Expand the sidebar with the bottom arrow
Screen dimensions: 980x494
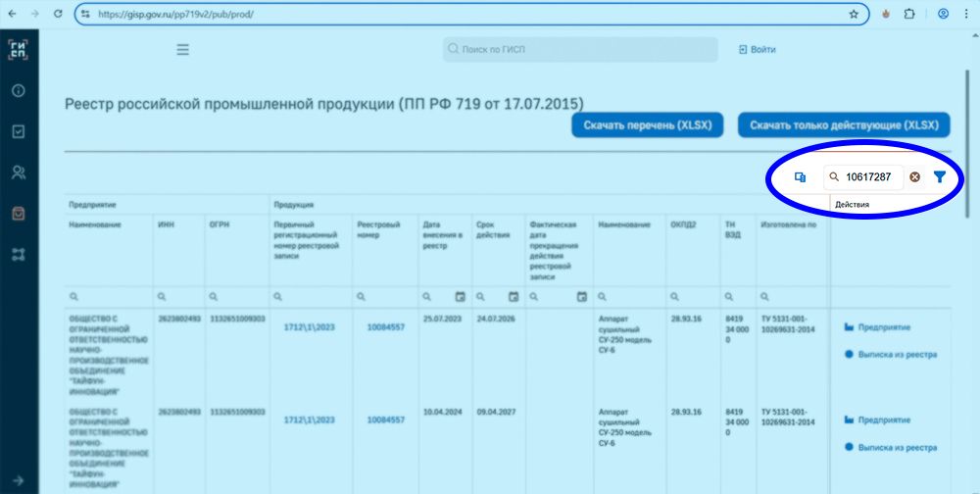pyautogui.click(x=18, y=480)
